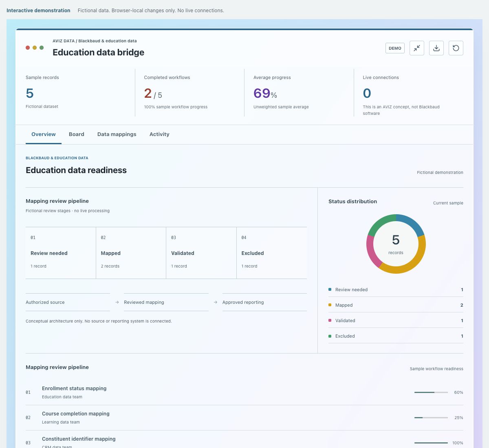
Task: Click the yellow window dot
Action: (35, 48)
